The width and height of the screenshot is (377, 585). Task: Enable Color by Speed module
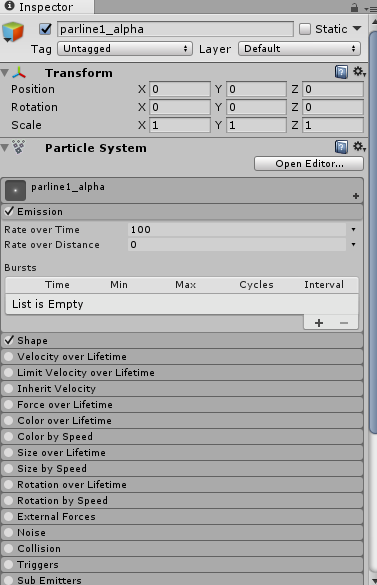[x=8, y=437]
